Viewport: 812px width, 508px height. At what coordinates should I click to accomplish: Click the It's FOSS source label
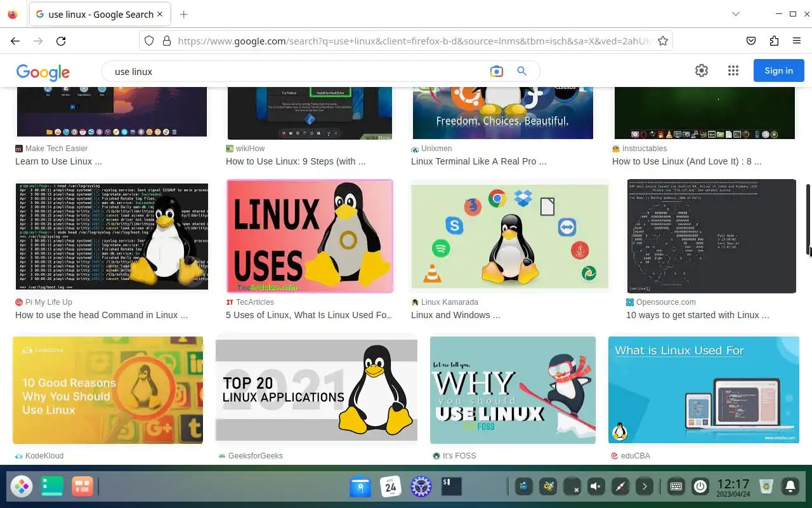point(454,456)
